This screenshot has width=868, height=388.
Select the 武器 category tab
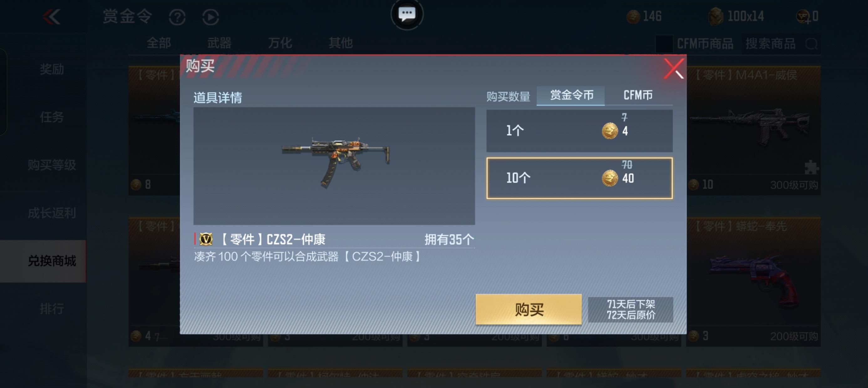pyautogui.click(x=219, y=43)
